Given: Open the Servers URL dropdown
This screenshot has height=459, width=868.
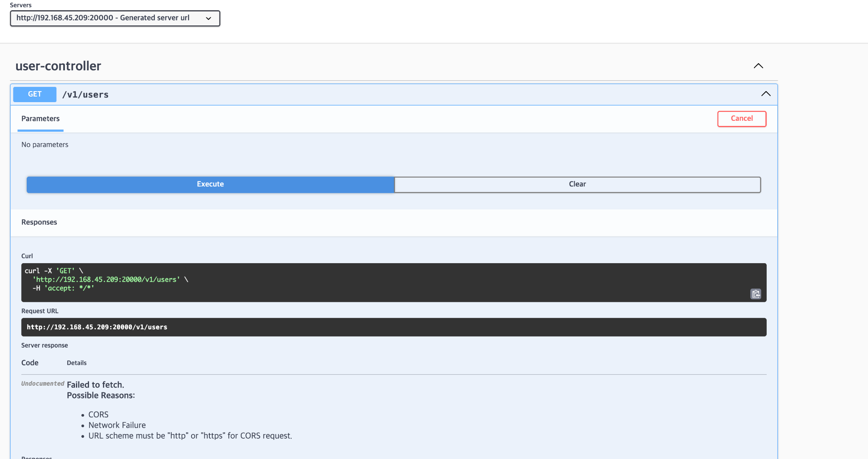Looking at the screenshot, I should pyautogui.click(x=115, y=18).
